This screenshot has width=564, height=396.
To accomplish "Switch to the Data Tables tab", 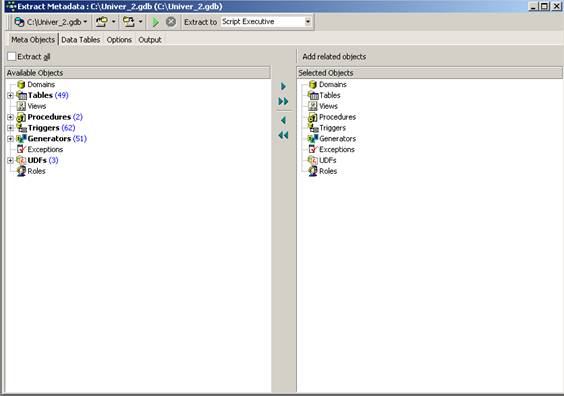I will [x=81, y=40].
